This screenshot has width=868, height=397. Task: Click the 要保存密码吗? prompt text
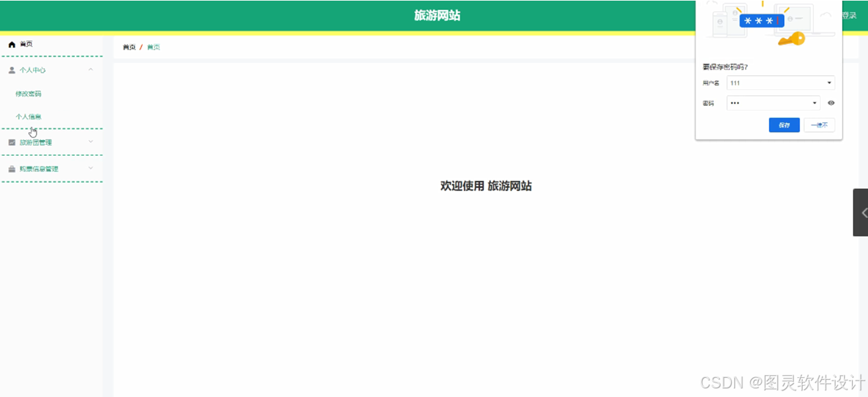pos(725,67)
